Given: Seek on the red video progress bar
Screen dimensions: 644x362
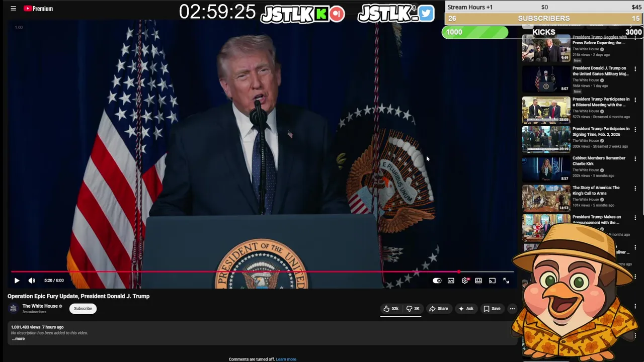Looking at the screenshot, I should pos(262,271).
